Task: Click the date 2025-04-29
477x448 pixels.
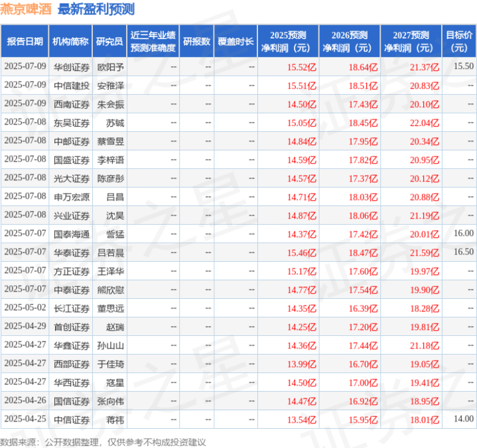Action: (x=25, y=326)
